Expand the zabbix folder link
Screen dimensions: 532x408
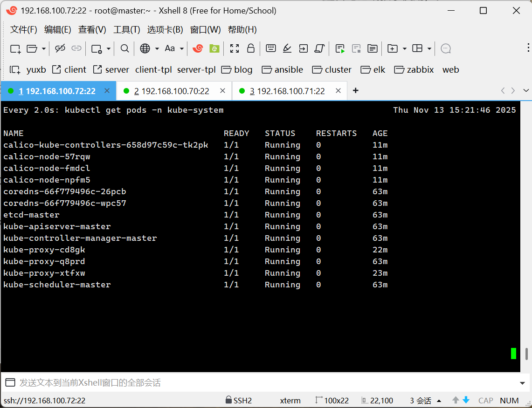pyautogui.click(x=414, y=70)
